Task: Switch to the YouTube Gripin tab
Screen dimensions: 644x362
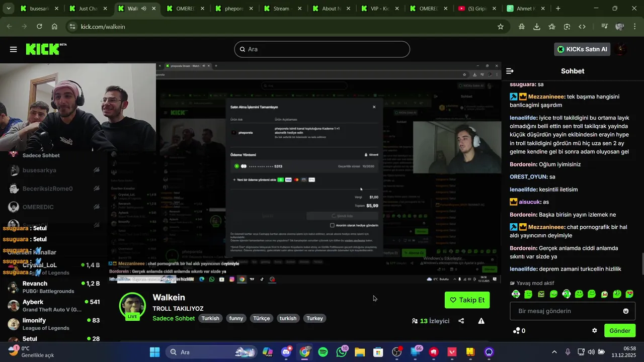Action: (x=476, y=9)
